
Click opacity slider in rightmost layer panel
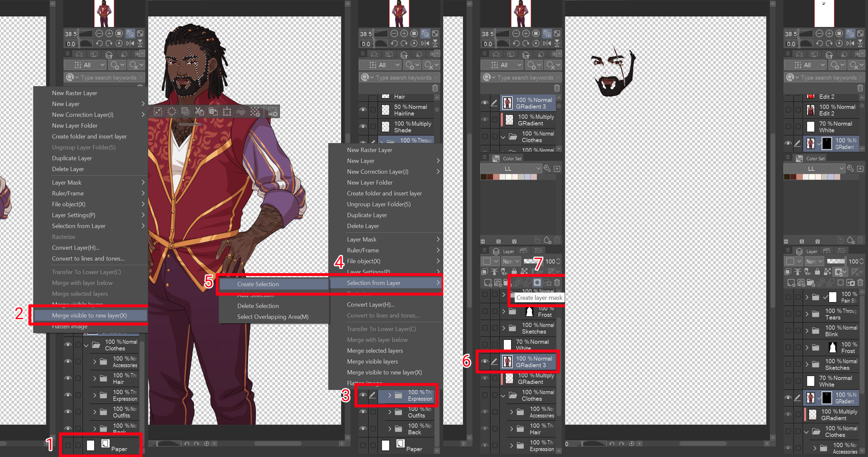(x=836, y=261)
